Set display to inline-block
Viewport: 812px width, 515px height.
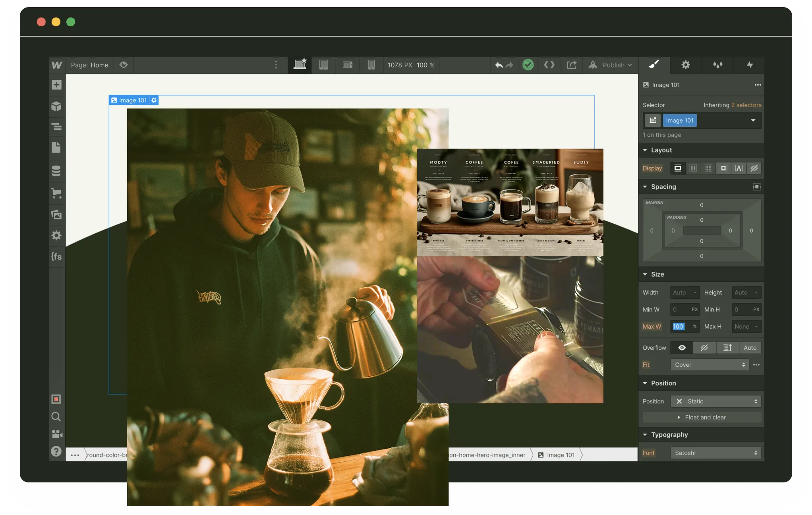coord(724,168)
